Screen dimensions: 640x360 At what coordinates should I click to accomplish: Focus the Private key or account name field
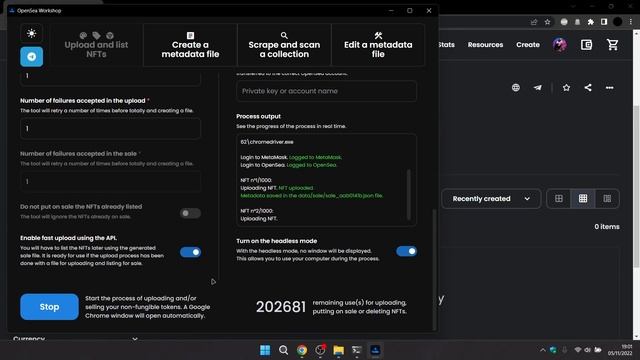(327, 91)
